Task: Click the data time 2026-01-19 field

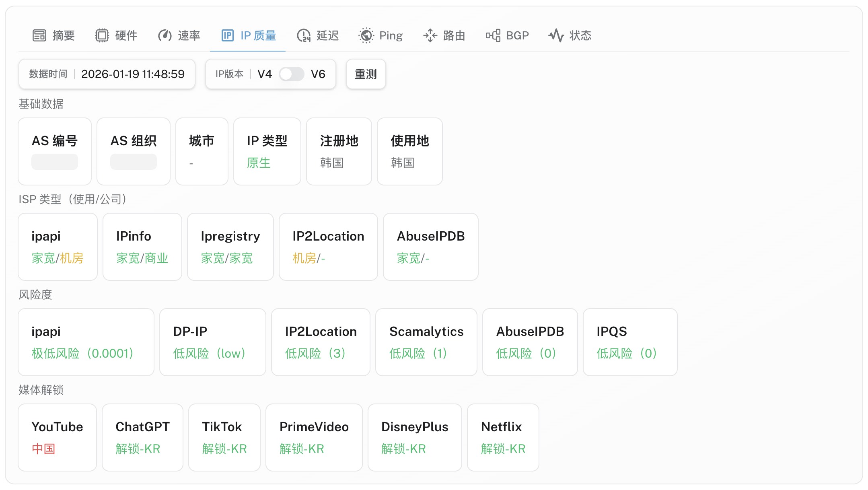Action: (x=133, y=74)
